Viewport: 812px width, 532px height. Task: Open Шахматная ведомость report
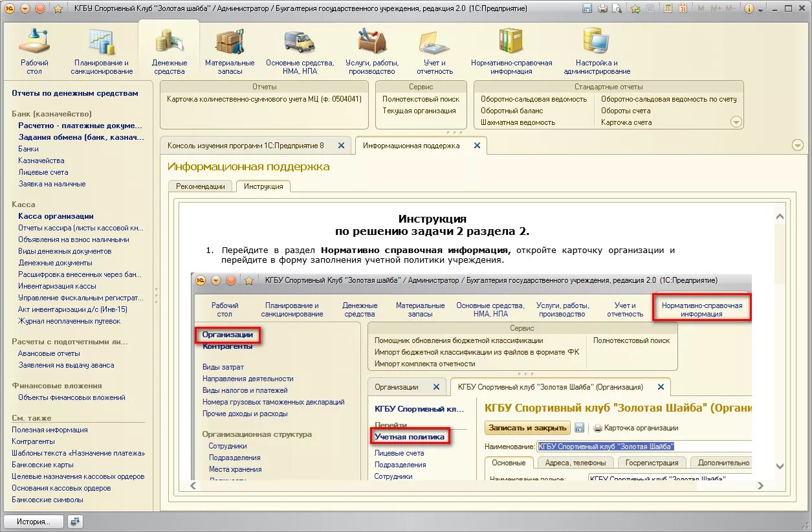518,122
